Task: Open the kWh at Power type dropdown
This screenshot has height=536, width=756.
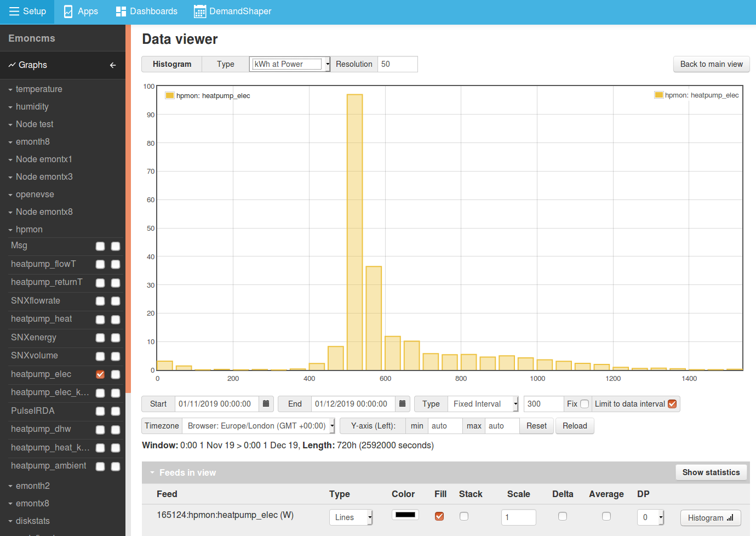Action: (x=290, y=64)
